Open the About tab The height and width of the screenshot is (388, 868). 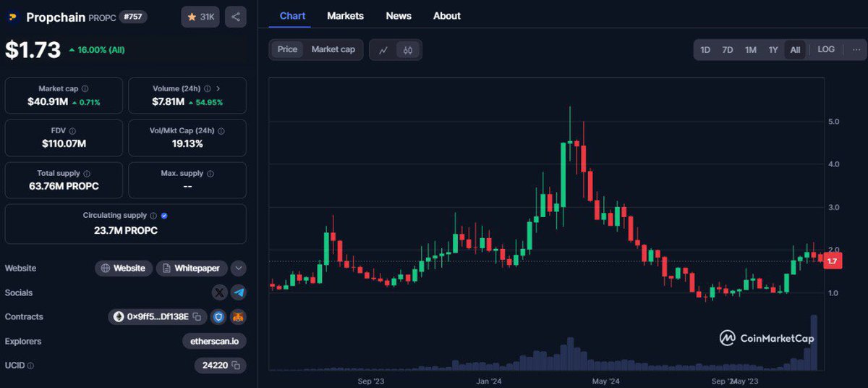coord(446,16)
